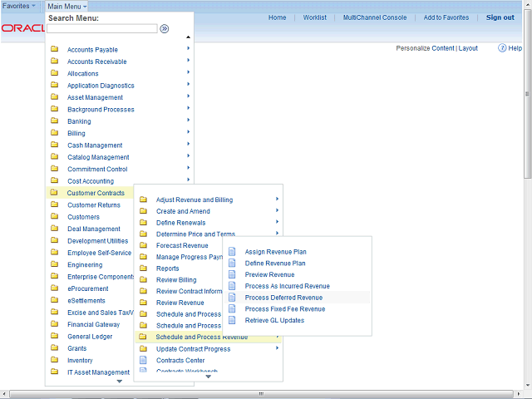Expand the Favorites dropdown menu
Screen dimensions: 532x399
click(x=20, y=6)
